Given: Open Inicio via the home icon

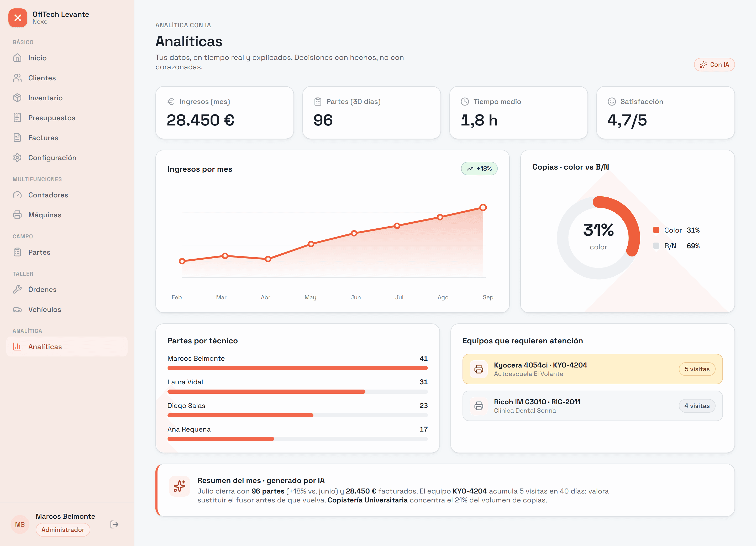Looking at the screenshot, I should [x=17, y=58].
